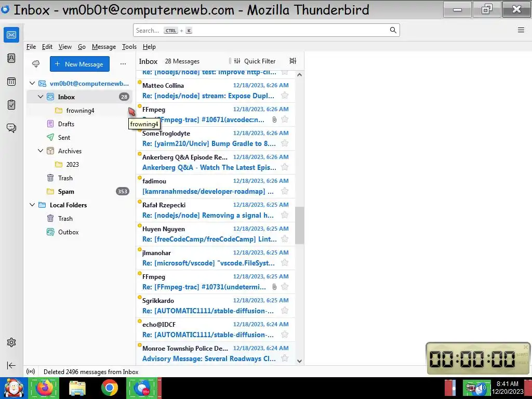Click the Santa start button
The height and width of the screenshot is (399, 532).
tap(13, 388)
